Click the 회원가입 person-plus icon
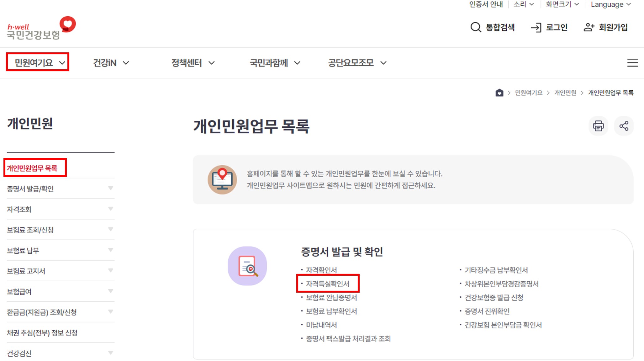 click(x=589, y=27)
